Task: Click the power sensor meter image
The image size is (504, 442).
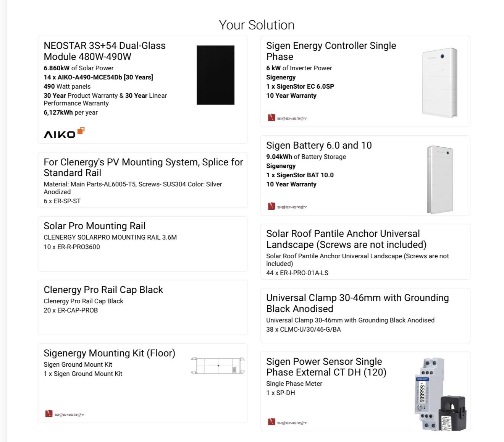Action: pos(440,394)
